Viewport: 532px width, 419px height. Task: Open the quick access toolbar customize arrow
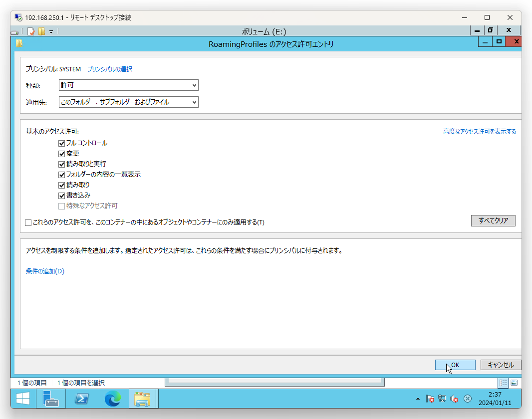tap(51, 32)
